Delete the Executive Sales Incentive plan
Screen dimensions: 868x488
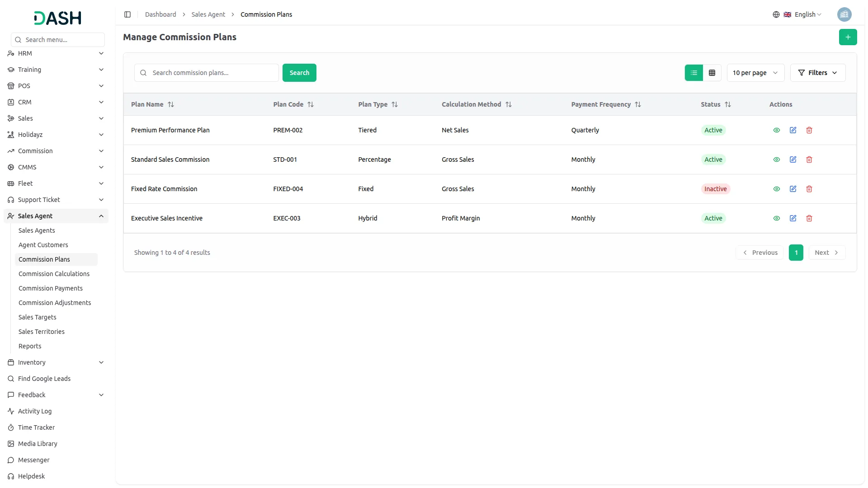809,218
